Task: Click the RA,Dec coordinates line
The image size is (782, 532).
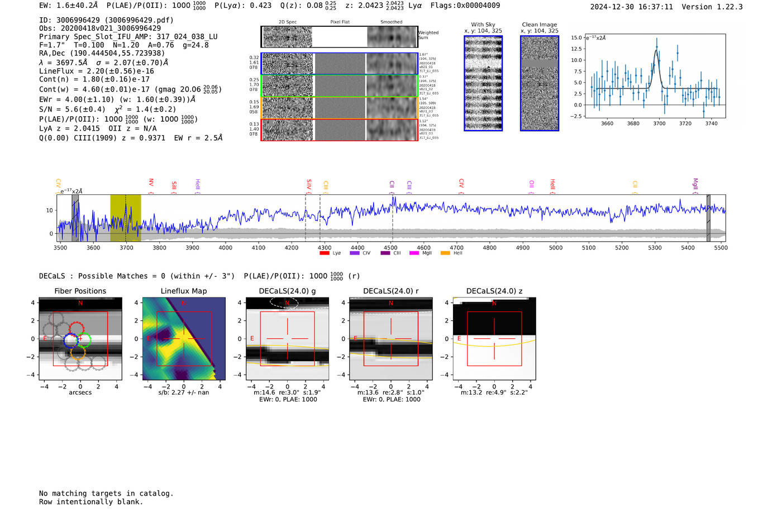Action: 102,53
